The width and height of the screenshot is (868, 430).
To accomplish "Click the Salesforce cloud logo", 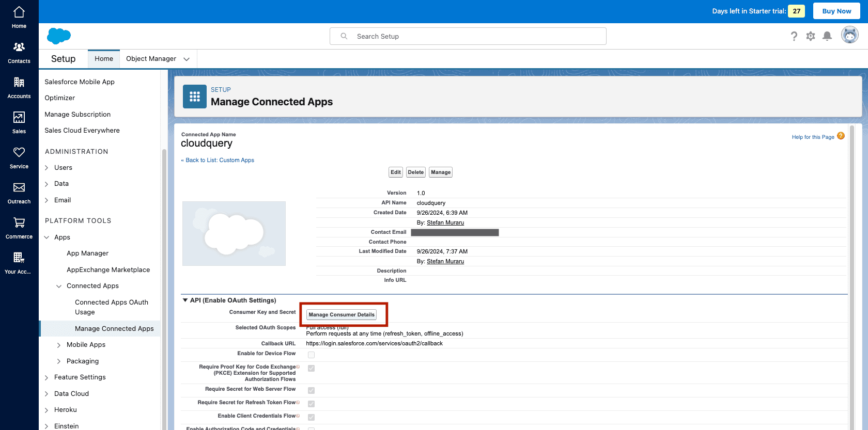I will tap(59, 36).
